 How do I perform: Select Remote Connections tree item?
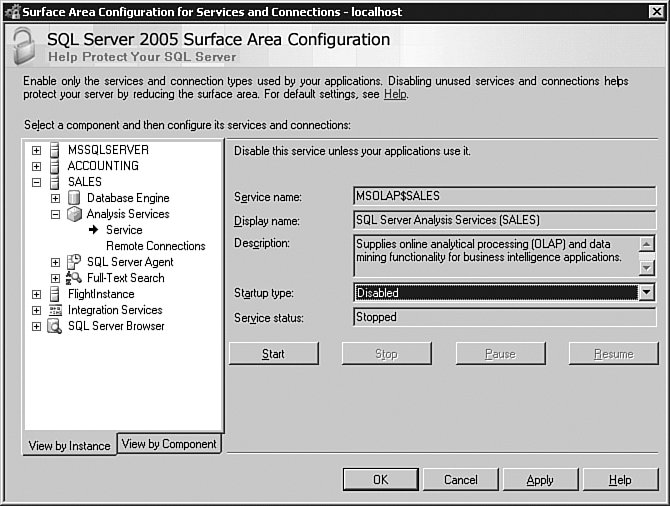point(156,246)
